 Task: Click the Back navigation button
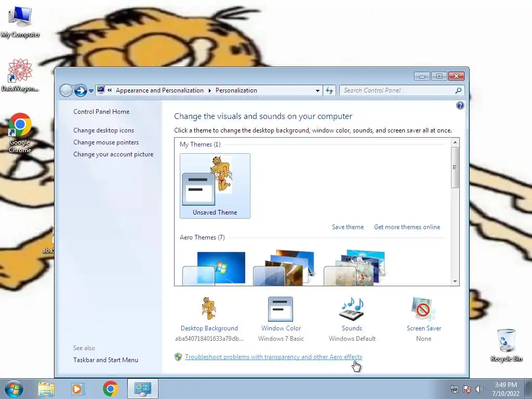coord(66,90)
